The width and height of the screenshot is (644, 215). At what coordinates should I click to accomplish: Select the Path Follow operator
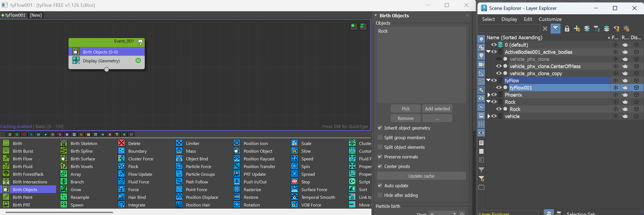pyautogui.click(x=197, y=182)
